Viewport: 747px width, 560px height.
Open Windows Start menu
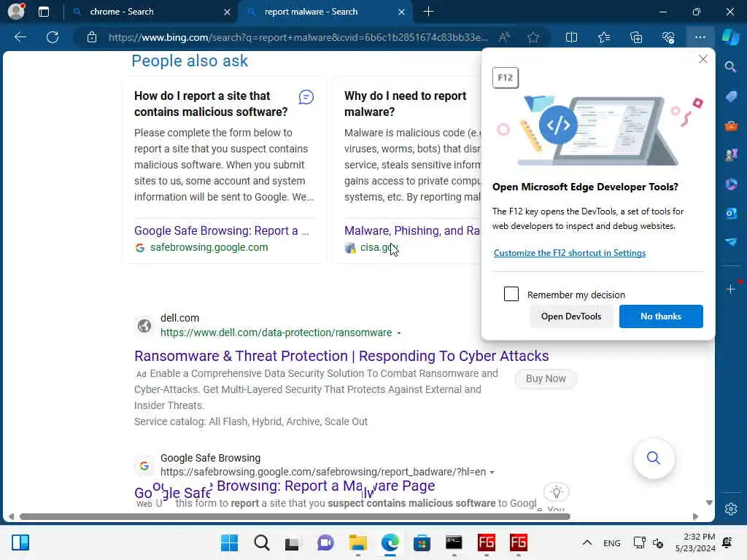point(229,542)
